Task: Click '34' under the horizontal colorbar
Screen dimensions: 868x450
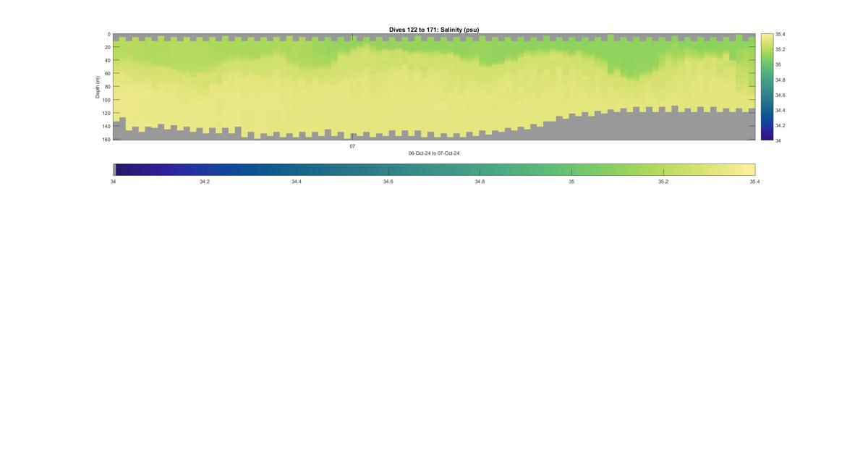Action: click(x=113, y=182)
